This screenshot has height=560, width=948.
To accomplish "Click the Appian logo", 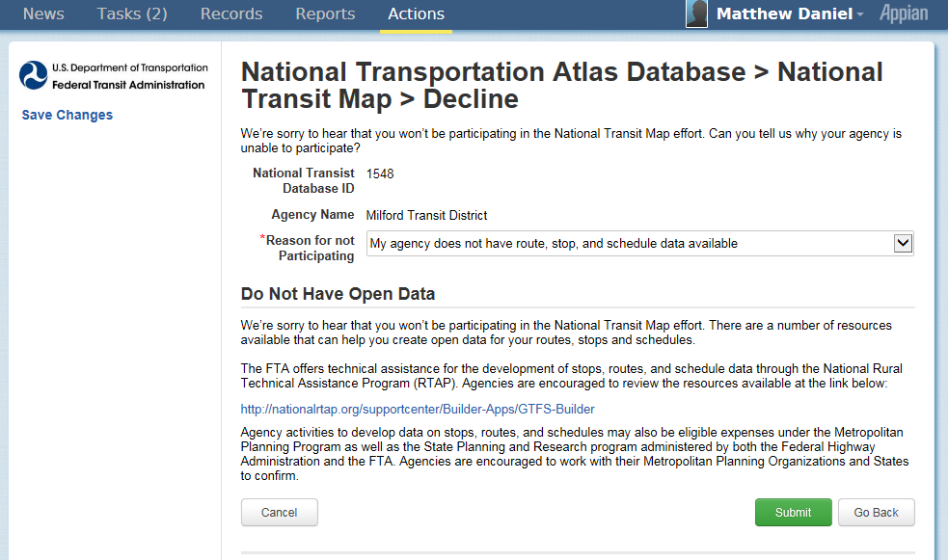I will (x=904, y=13).
